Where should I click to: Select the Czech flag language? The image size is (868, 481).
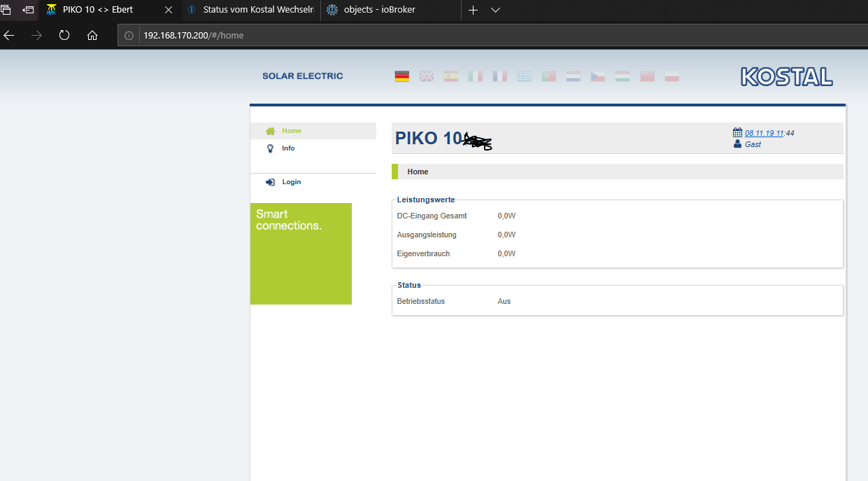[598, 76]
